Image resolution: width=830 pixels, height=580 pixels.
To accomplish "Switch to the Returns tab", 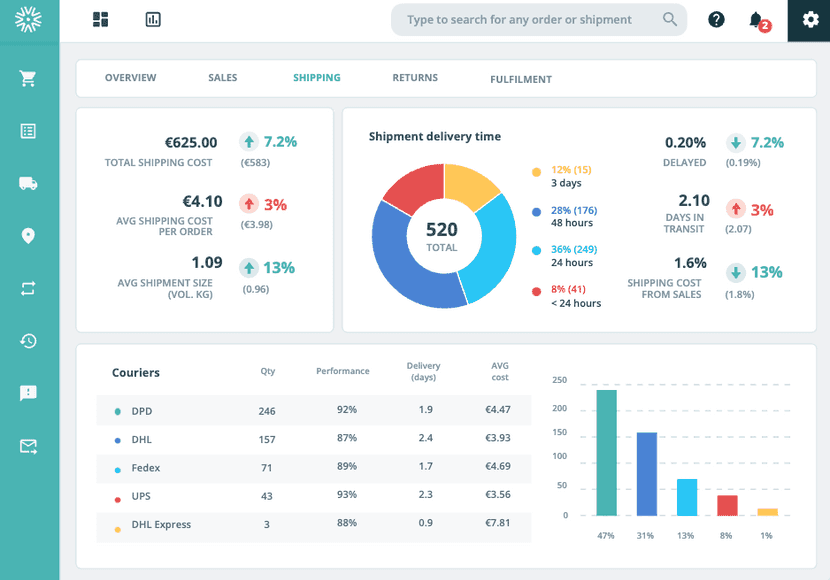I will pyautogui.click(x=414, y=78).
